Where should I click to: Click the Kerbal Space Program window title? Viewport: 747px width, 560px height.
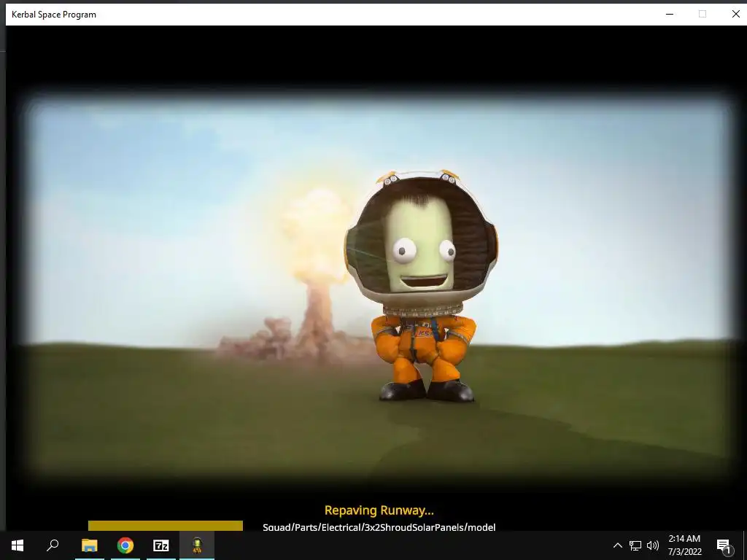coord(54,15)
